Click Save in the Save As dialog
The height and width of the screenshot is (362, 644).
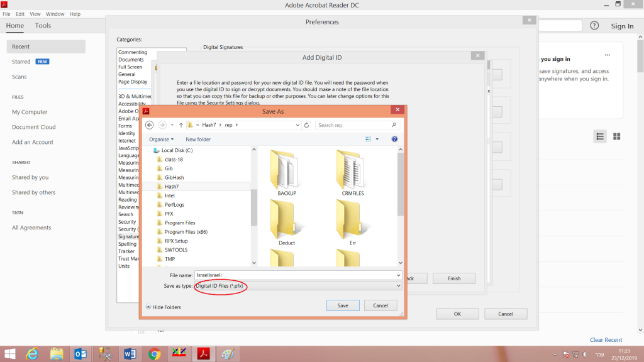point(343,305)
